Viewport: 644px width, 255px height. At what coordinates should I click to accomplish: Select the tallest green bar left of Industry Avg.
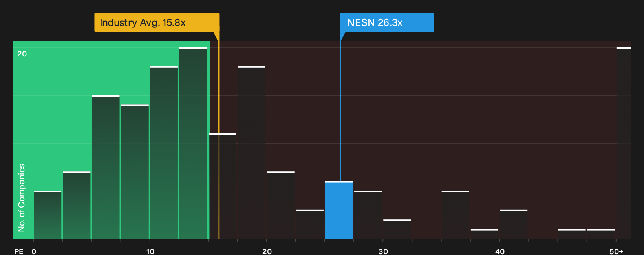(x=193, y=143)
